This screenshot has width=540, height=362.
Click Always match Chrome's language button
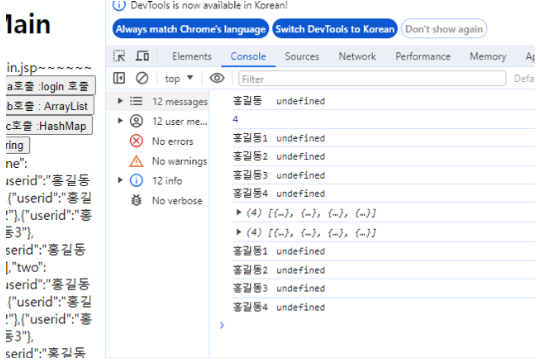click(190, 29)
